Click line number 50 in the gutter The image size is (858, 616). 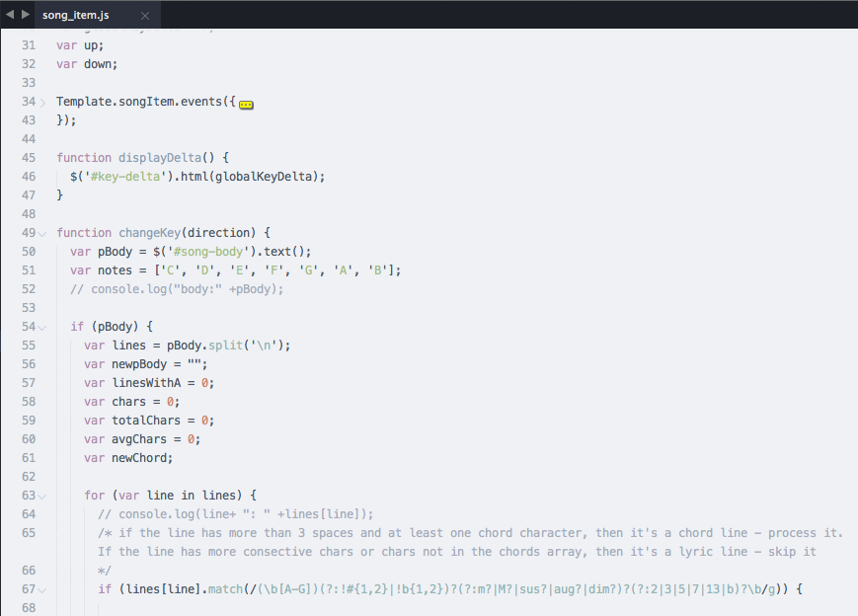[x=29, y=251]
